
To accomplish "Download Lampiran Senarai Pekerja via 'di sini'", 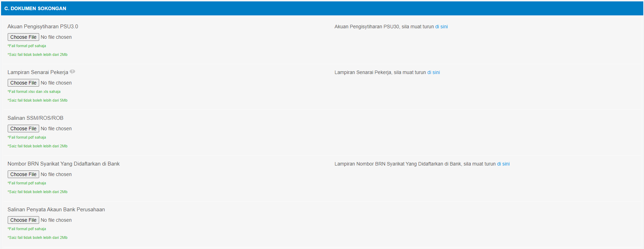I will point(434,72).
